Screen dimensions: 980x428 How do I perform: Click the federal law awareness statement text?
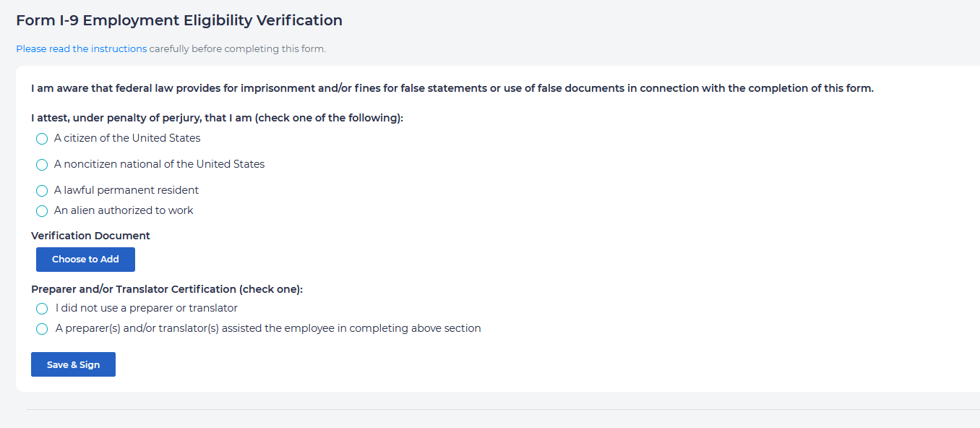coord(452,89)
